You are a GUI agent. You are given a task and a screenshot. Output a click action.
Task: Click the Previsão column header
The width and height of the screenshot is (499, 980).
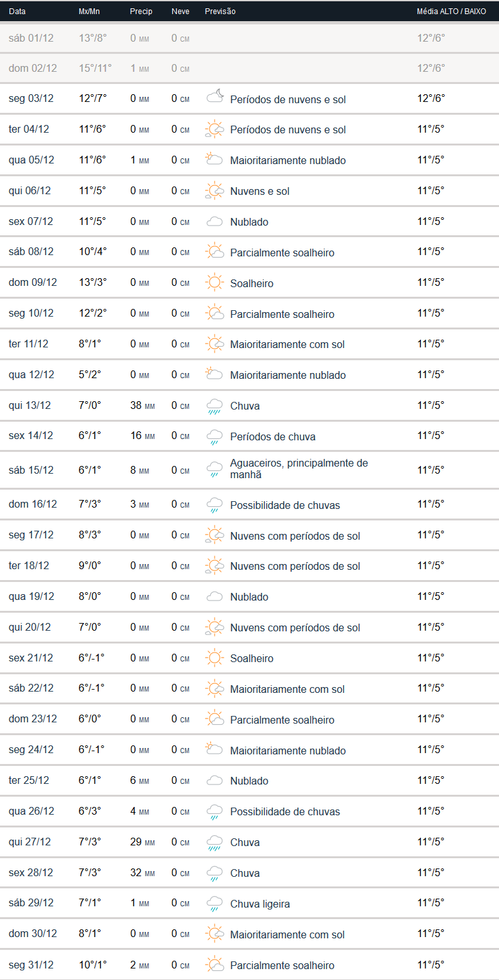coord(220,12)
